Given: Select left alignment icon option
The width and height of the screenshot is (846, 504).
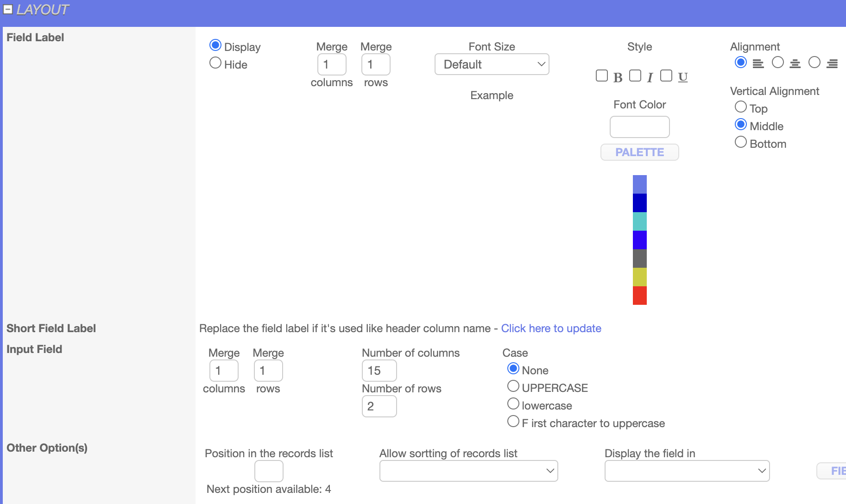Looking at the screenshot, I should click(x=740, y=63).
